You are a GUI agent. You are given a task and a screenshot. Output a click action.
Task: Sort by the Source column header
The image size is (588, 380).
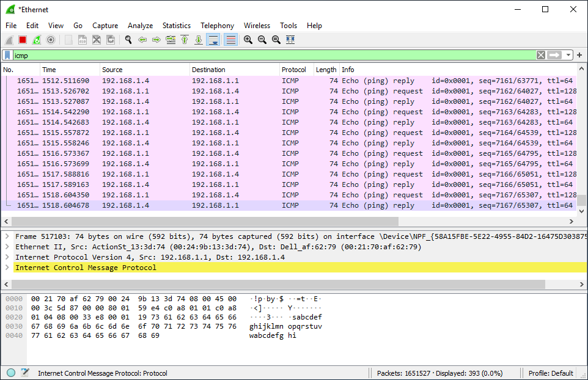point(145,70)
